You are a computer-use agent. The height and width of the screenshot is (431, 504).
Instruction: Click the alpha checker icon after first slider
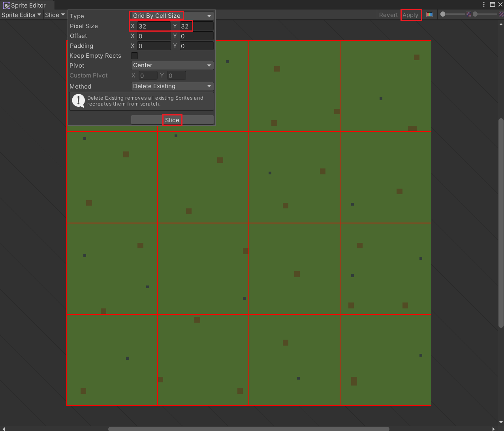pyautogui.click(x=468, y=14)
